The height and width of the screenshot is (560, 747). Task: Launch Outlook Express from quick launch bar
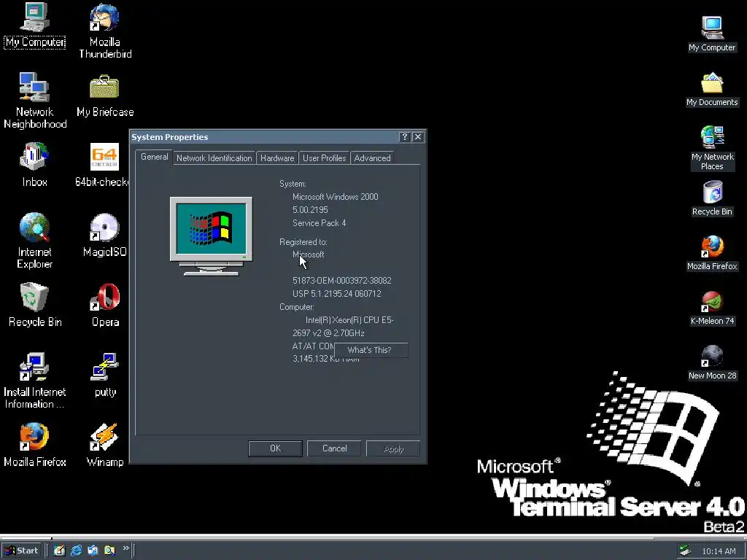[x=93, y=551]
